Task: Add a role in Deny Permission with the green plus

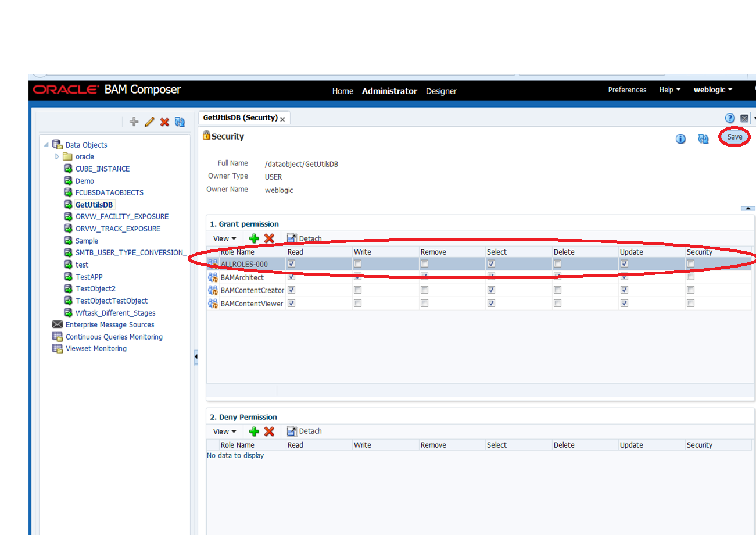Action: click(254, 431)
